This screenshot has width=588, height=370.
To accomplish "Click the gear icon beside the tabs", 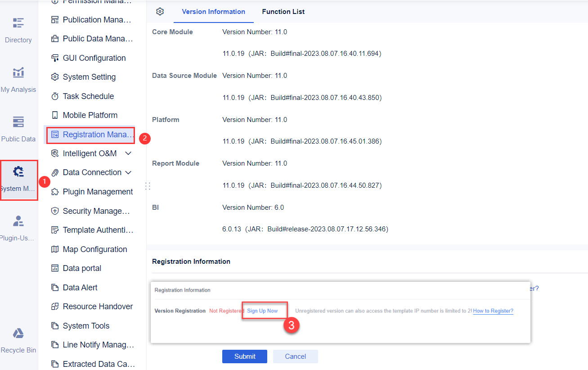I will [x=160, y=12].
